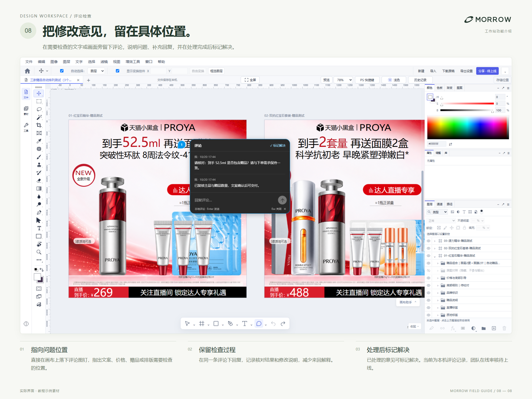The image size is (532, 399).
Task: Click the #FFFFFF hex color field
Action: pos(436,144)
